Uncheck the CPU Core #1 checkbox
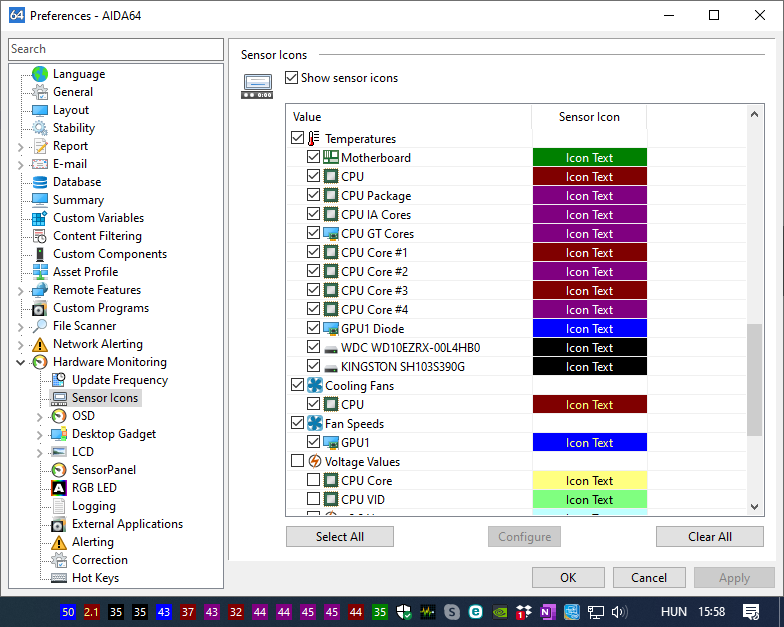 [314, 252]
